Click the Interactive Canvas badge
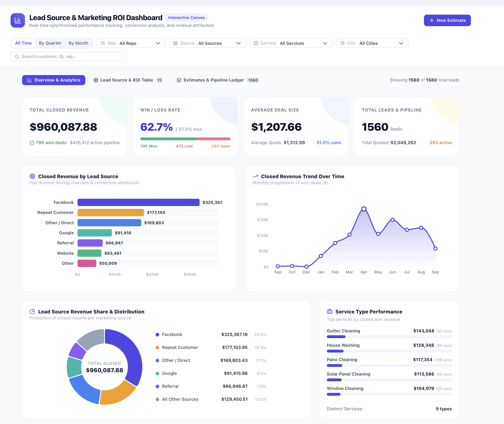 187,18
